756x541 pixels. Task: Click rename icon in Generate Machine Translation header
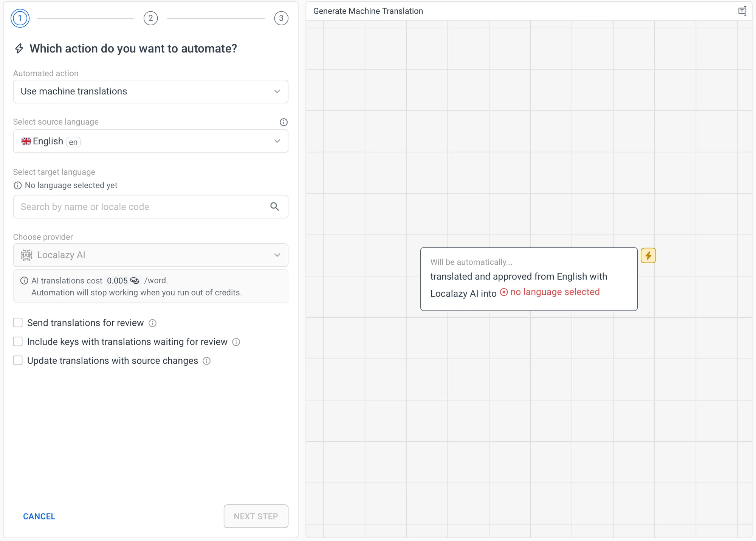coord(742,11)
